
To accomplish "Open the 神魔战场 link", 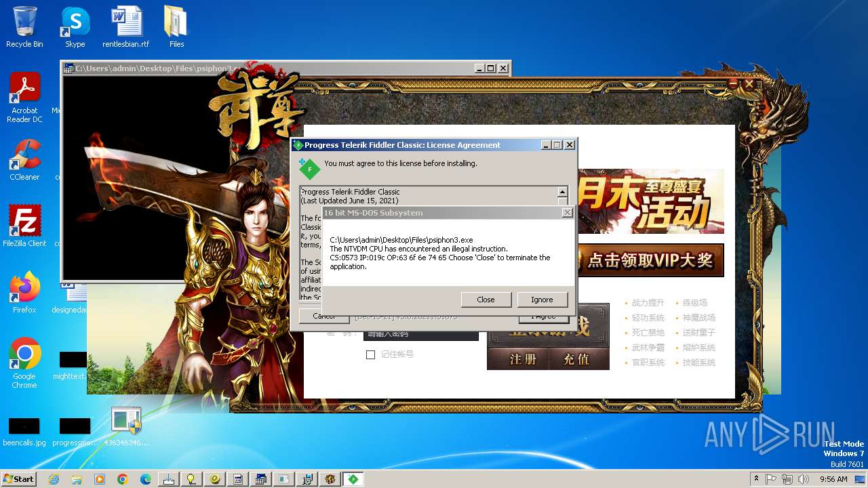I will pyautogui.click(x=698, y=318).
